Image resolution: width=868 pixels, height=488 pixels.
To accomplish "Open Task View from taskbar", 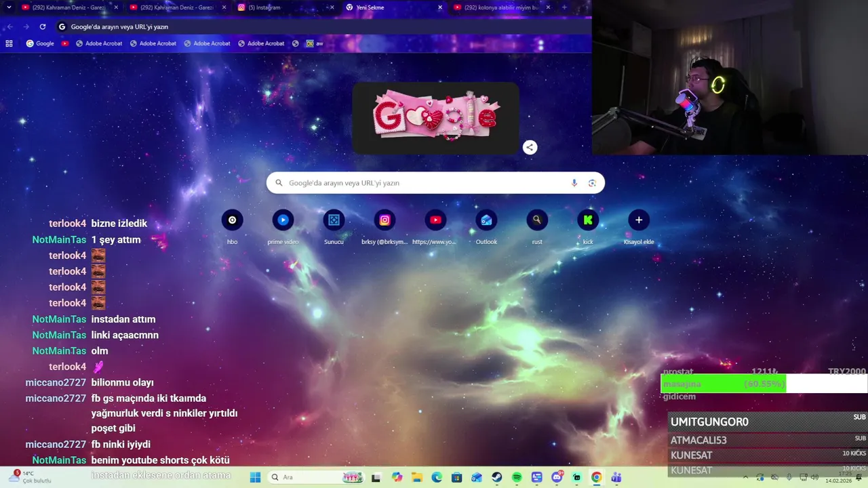I will coord(376,477).
